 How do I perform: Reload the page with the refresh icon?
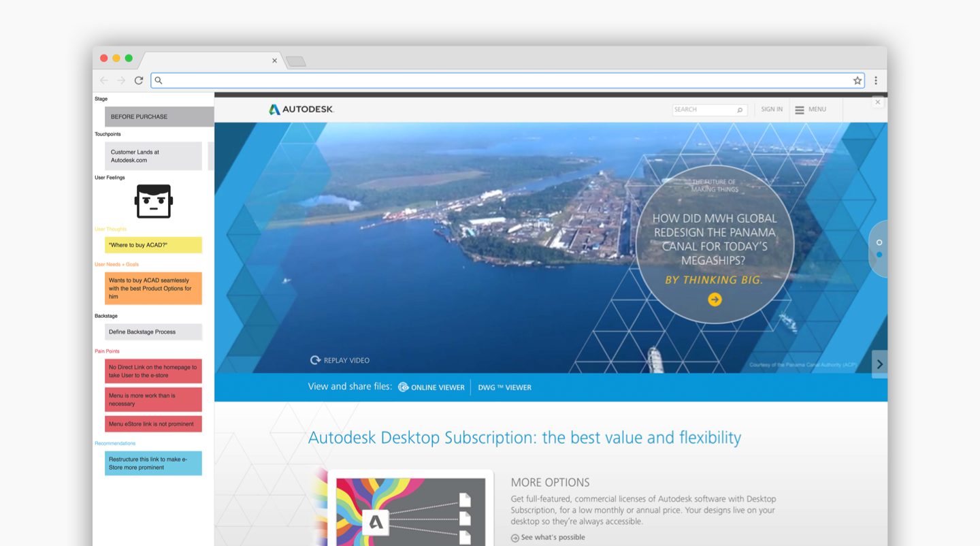click(x=139, y=80)
